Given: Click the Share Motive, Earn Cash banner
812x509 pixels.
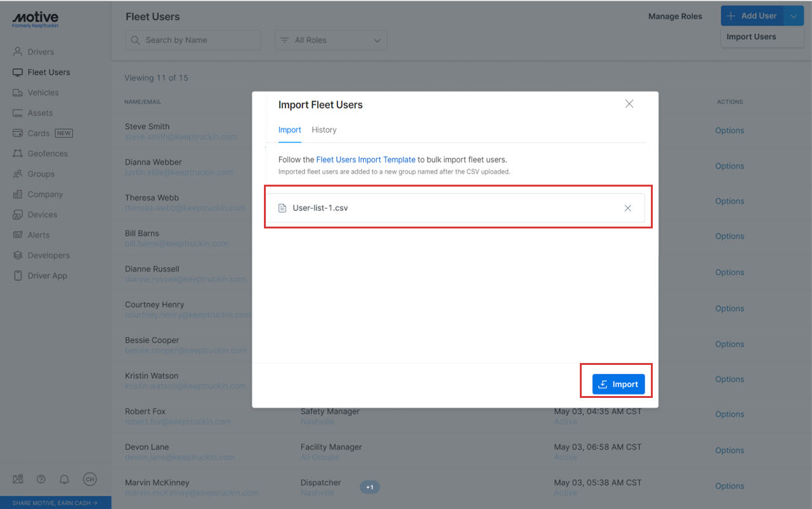Looking at the screenshot, I should click(55, 503).
